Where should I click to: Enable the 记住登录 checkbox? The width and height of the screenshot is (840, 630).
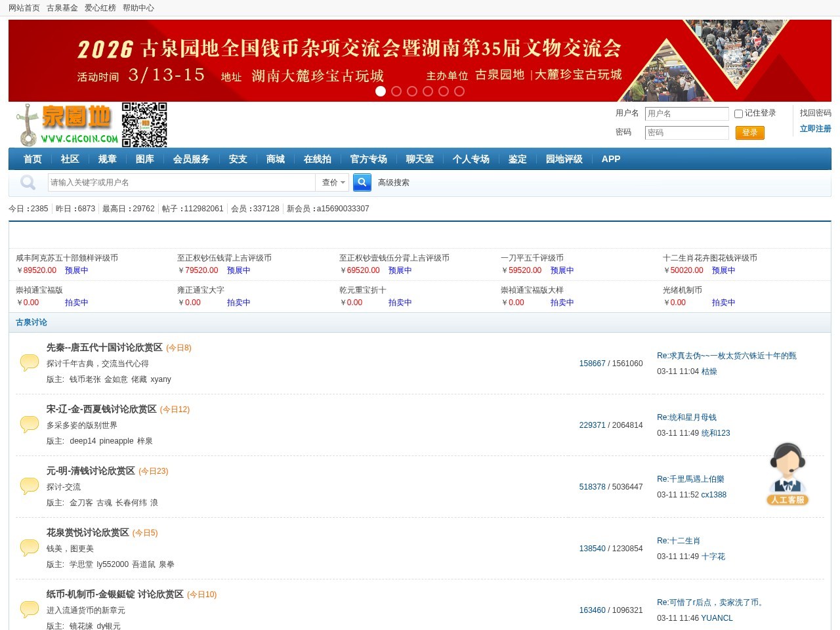(x=738, y=114)
